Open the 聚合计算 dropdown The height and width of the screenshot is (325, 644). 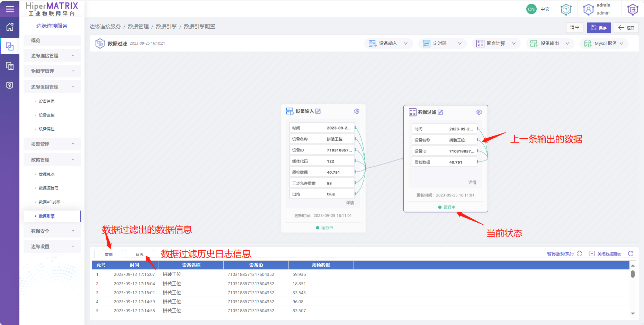coord(496,44)
